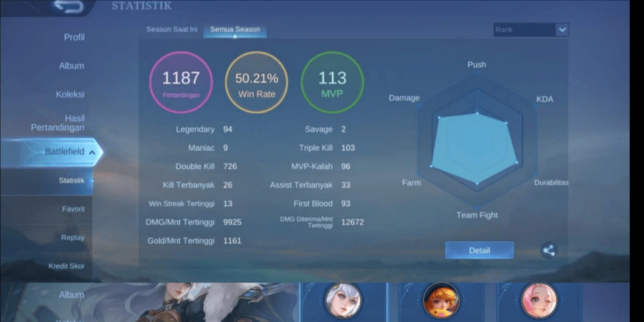This screenshot has width=644, height=322.
Task: Tap the Farm label on radar chart
Action: [411, 183]
